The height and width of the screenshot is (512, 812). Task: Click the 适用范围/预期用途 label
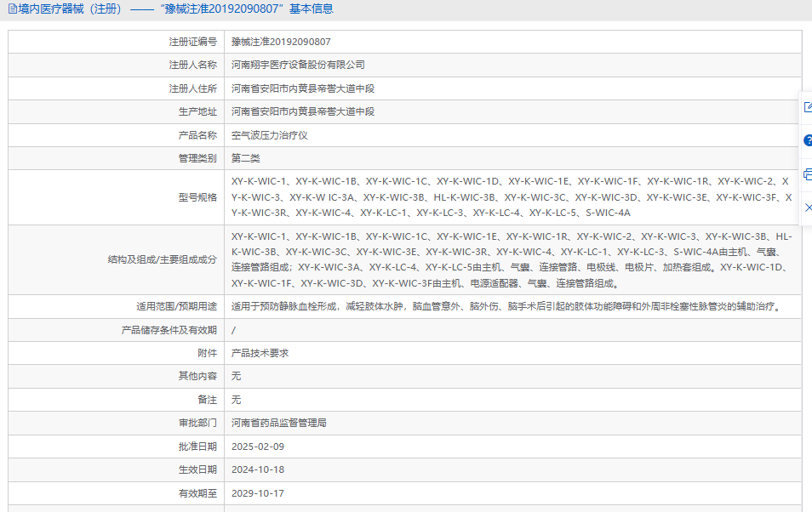[176, 306]
